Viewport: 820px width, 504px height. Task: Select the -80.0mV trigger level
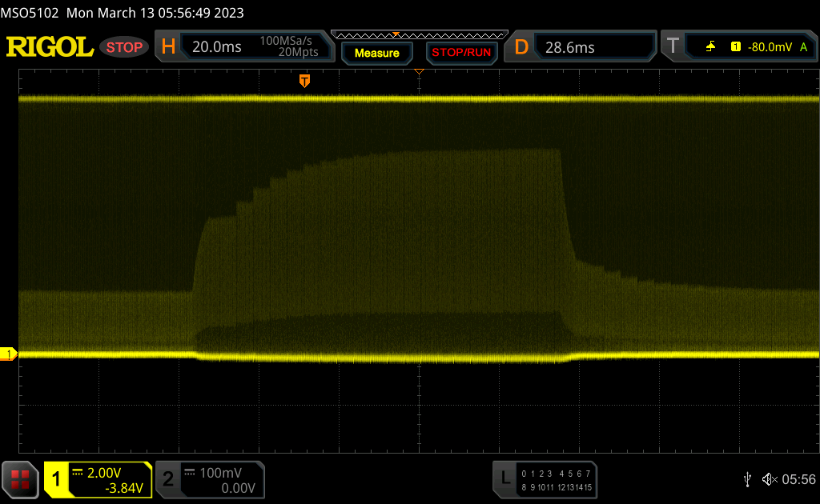click(770, 47)
